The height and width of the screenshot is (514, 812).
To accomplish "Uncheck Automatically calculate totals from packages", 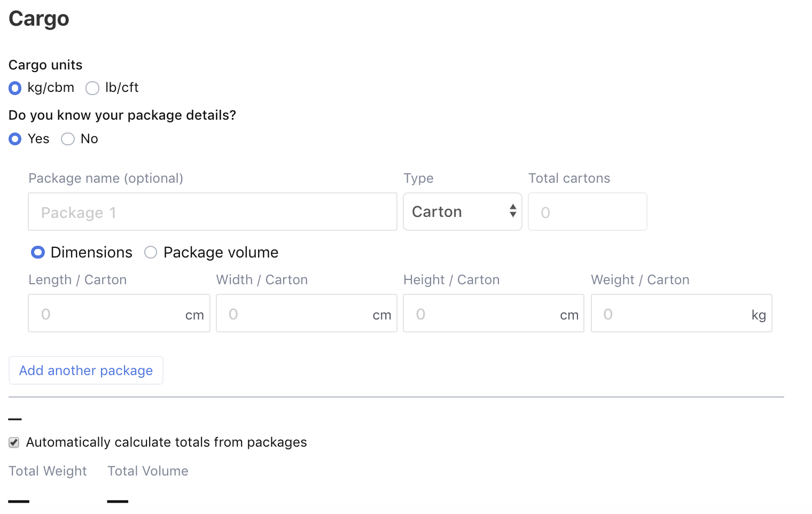I will click(x=14, y=442).
